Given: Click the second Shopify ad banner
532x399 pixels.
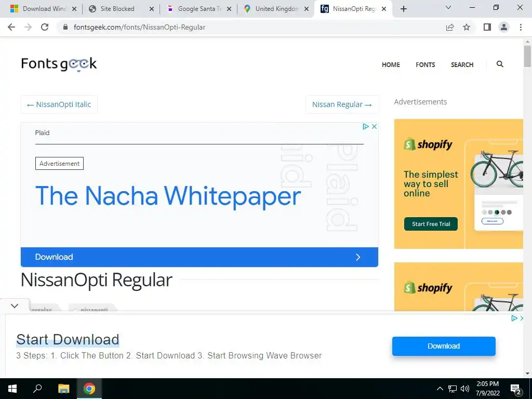Looking at the screenshot, I should (x=459, y=287).
